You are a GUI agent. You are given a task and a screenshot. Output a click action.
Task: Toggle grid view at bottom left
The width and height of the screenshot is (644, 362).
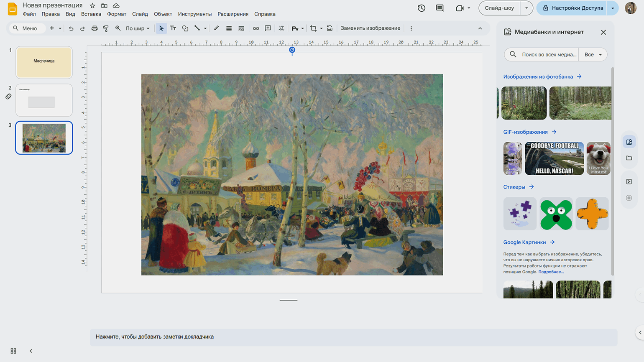[13, 351]
